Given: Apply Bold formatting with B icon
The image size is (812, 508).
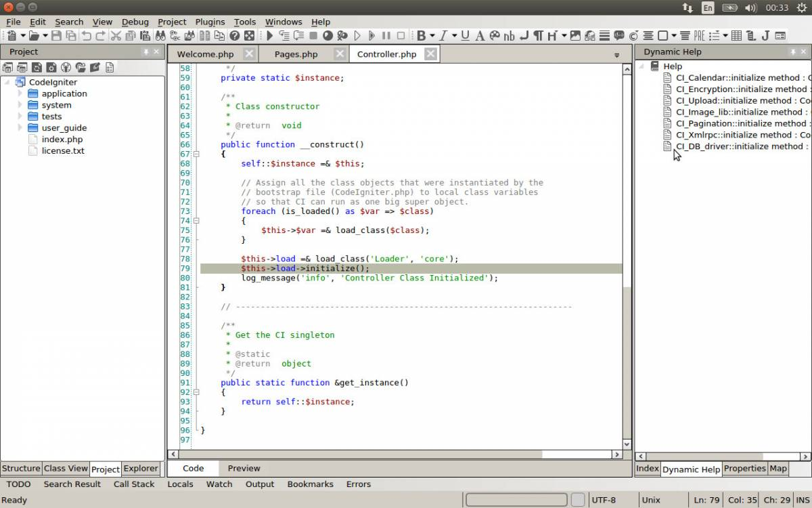Looking at the screenshot, I should 421,36.
